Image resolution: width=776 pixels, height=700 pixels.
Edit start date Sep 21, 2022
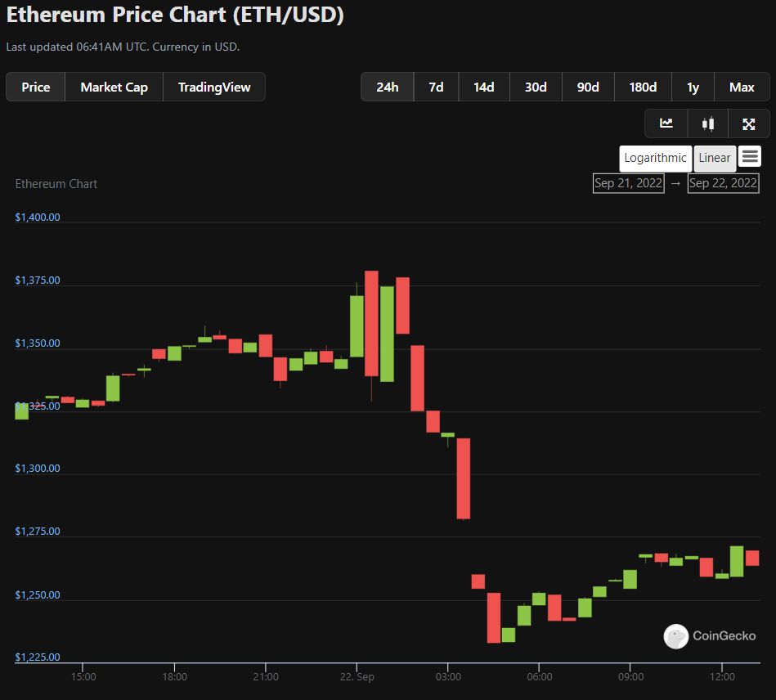(629, 183)
